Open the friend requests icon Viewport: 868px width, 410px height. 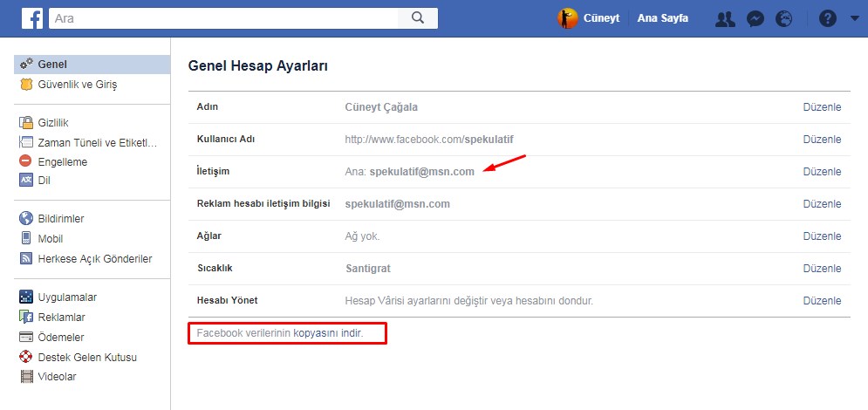click(724, 18)
